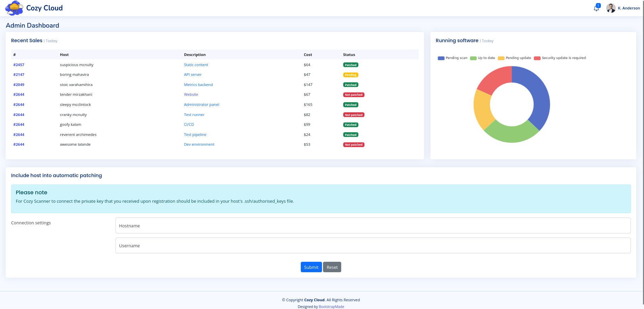
Task: Focus the Username input field
Action: coord(373,246)
